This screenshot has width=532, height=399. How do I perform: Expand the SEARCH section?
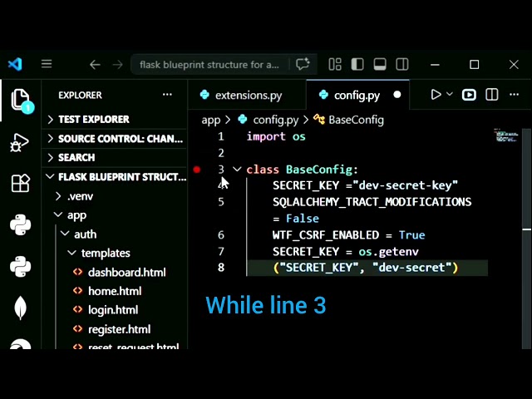point(116,157)
